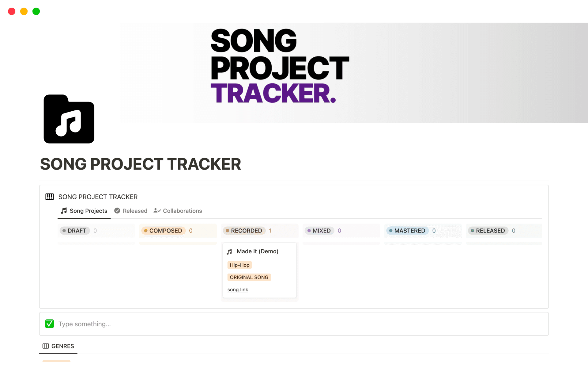Click the GENRES board layout icon

point(46,346)
